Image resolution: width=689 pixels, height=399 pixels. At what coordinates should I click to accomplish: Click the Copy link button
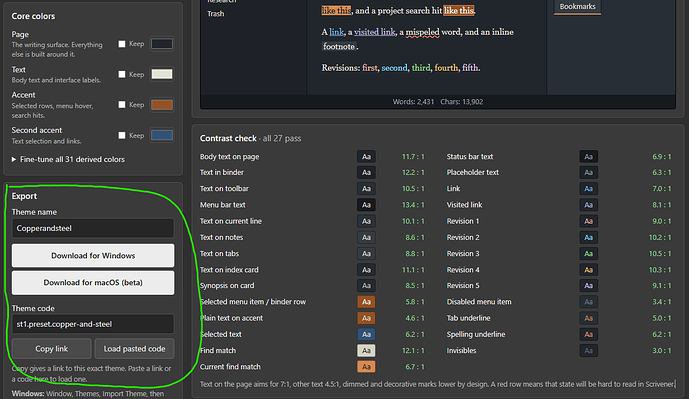tap(51, 348)
